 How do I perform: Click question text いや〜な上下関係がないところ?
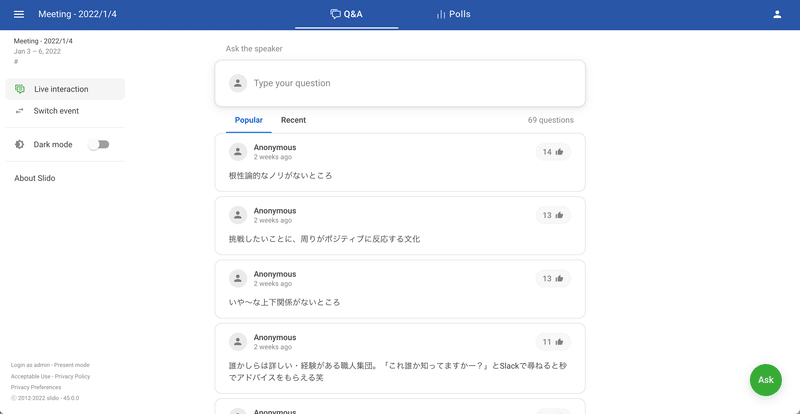click(x=284, y=302)
